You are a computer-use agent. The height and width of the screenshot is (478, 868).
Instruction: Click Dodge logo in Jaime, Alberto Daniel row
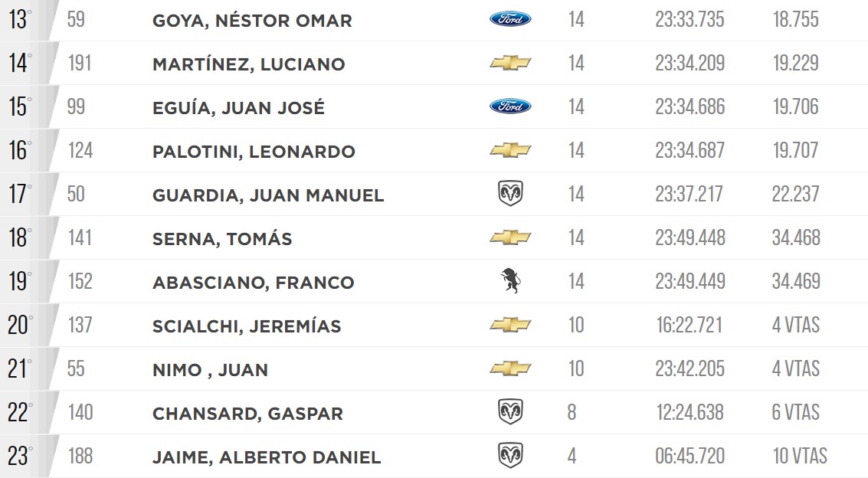[510, 455]
